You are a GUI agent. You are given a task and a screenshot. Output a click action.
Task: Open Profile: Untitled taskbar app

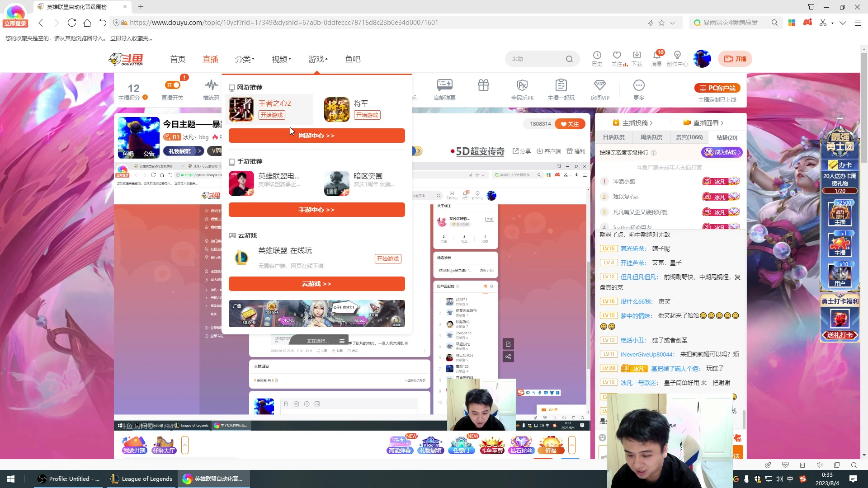click(x=69, y=479)
